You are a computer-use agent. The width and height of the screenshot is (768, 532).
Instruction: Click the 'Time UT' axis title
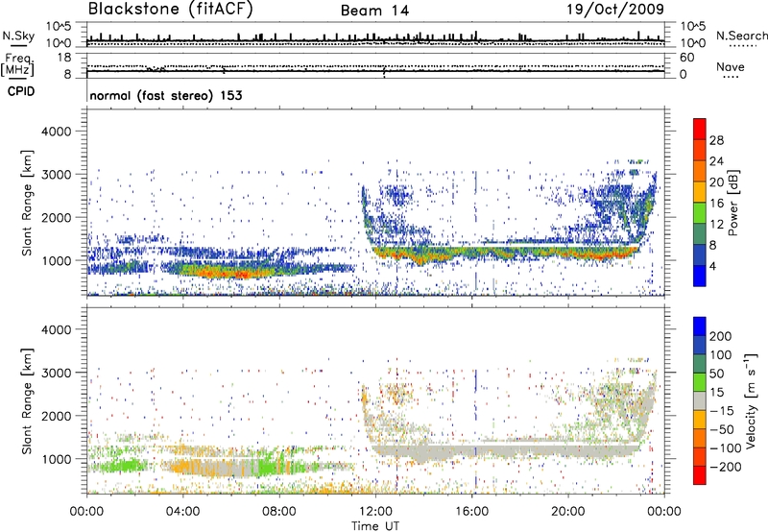click(x=375, y=526)
